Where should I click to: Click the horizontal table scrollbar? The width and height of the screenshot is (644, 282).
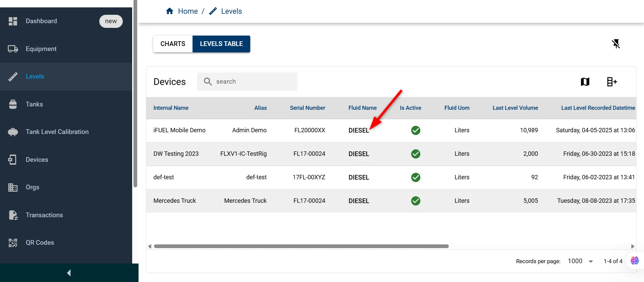coord(301,246)
